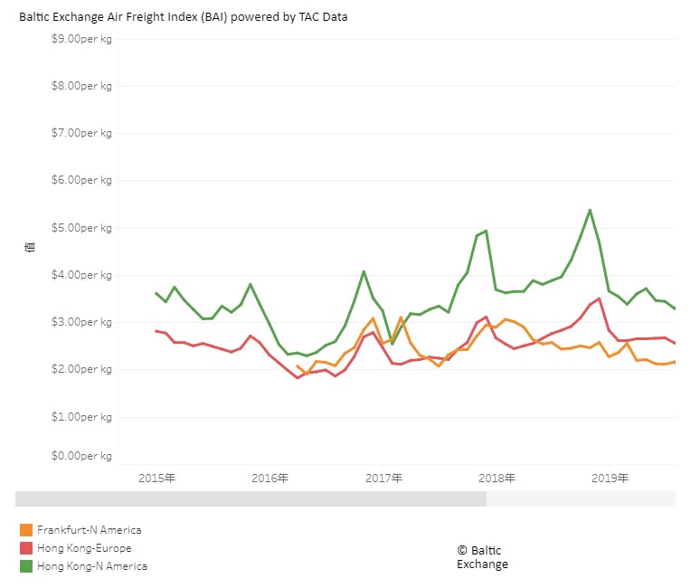Click the green Hong Kong-N America legend swatch

[25, 566]
